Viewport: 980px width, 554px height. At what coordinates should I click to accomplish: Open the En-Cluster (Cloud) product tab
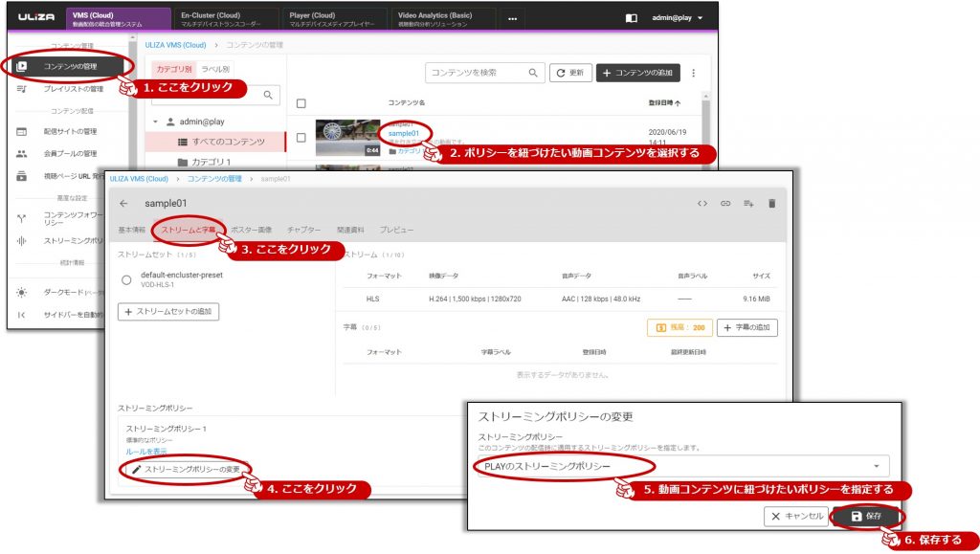click(226, 18)
